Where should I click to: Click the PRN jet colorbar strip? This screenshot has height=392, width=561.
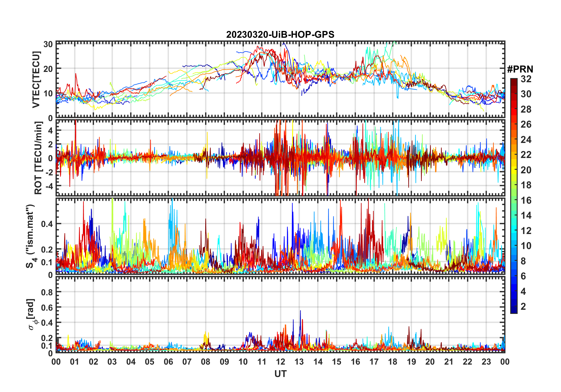click(x=514, y=196)
